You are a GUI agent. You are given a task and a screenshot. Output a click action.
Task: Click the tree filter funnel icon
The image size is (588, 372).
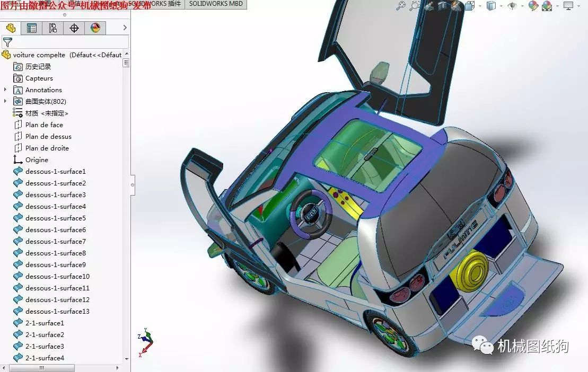click(x=7, y=42)
